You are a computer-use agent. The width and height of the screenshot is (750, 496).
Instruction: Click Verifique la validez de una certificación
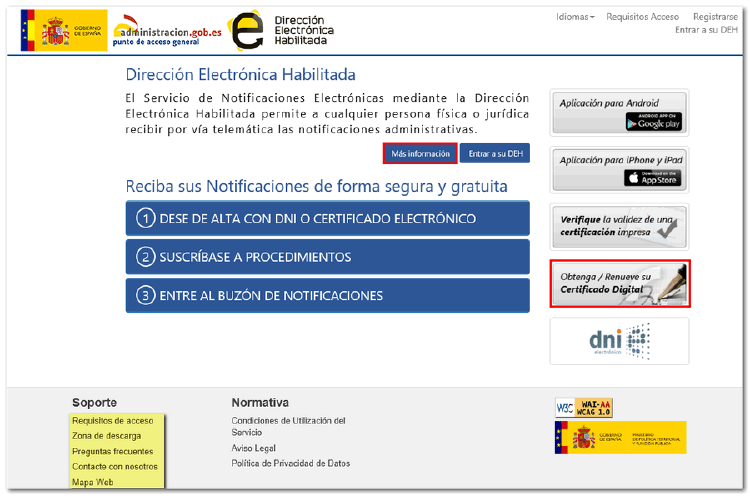[x=619, y=226]
